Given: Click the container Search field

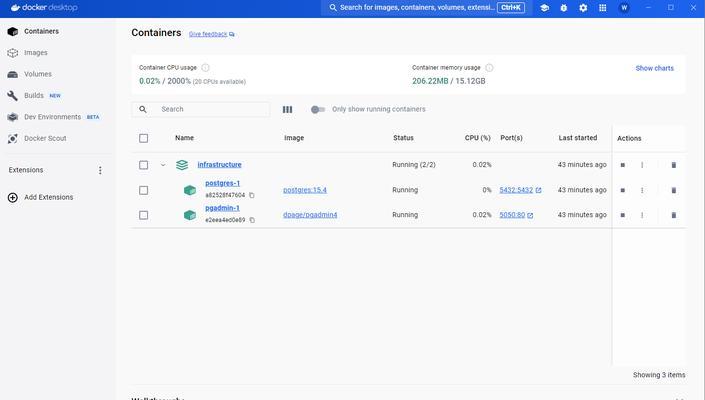Looking at the screenshot, I should (201, 109).
